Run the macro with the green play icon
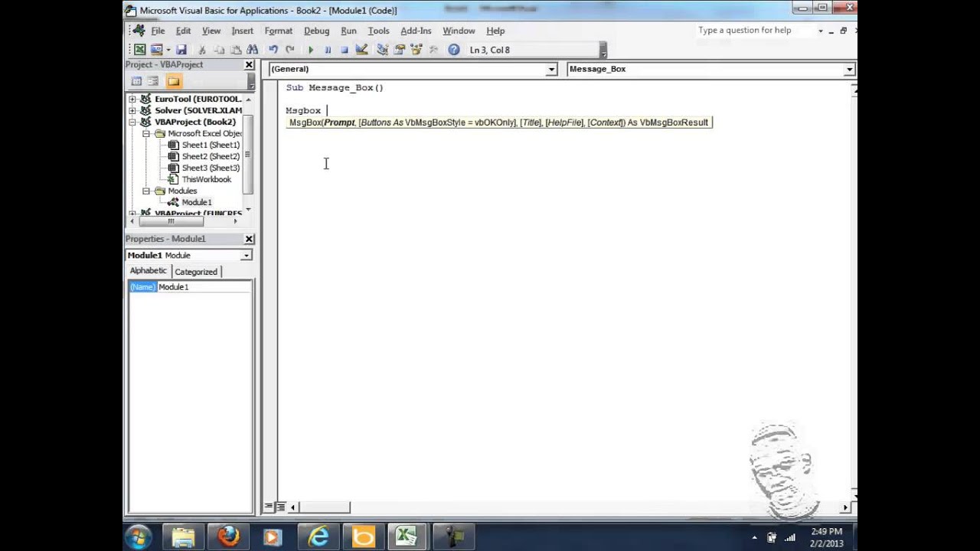 (x=311, y=50)
